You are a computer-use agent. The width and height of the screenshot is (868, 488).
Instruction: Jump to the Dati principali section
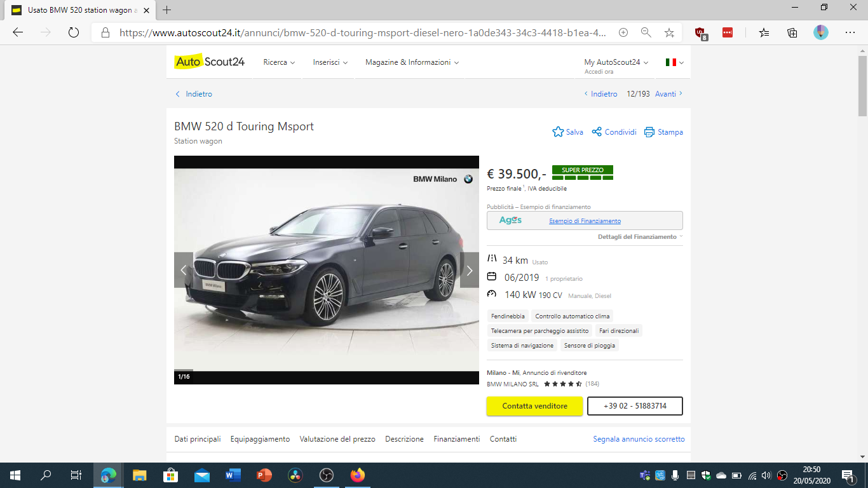198,439
